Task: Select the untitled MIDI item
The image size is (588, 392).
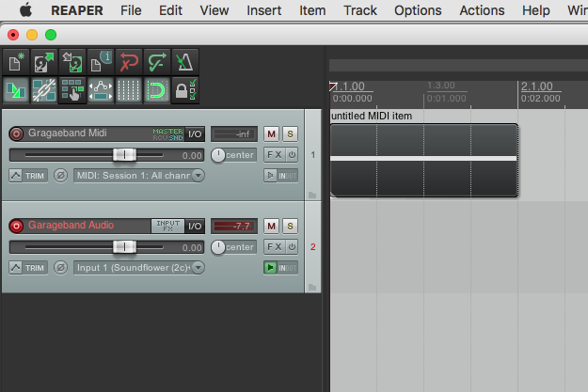Action: (424, 160)
